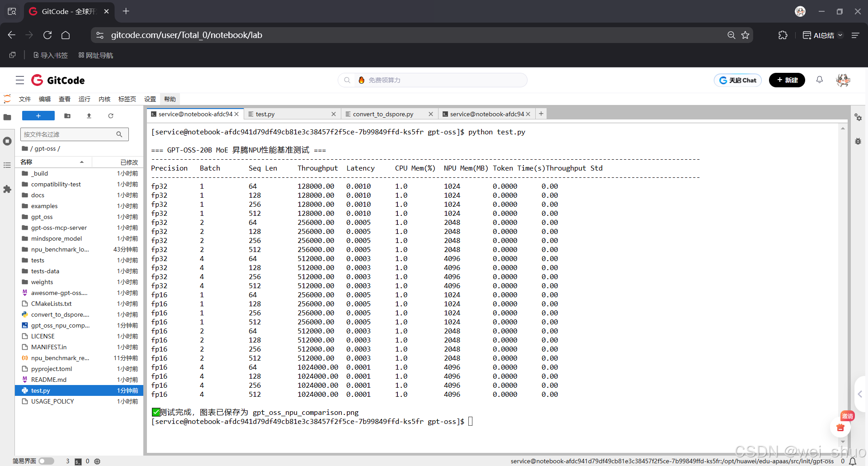
Task: Select gpt_oss_npu_comp... image file
Action: tap(80, 325)
